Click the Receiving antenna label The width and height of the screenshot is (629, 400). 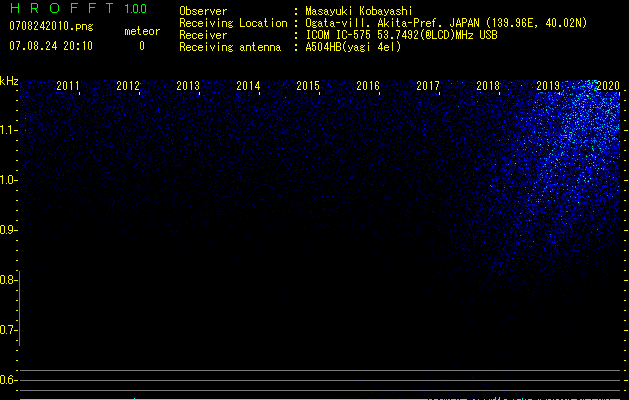coord(230,47)
